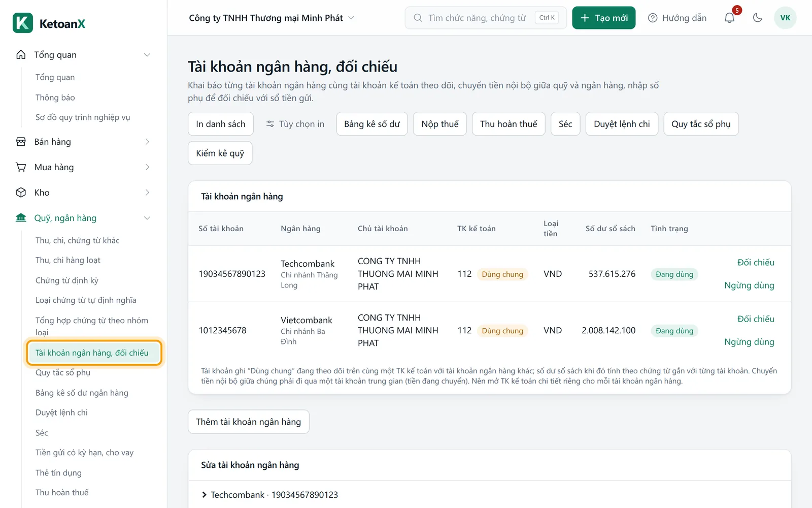Click Kiểm kê quỹ button

[x=220, y=153]
